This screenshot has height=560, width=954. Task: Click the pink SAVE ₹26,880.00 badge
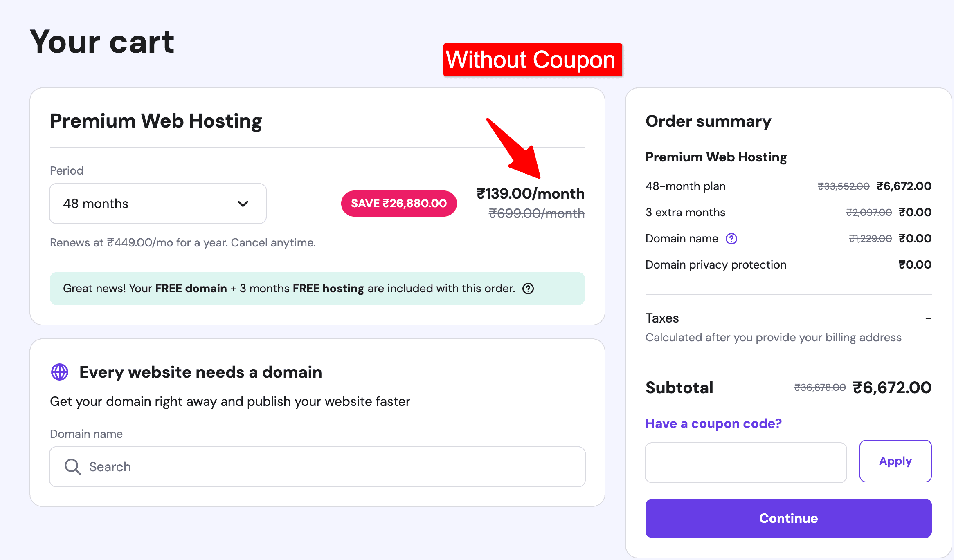click(x=399, y=203)
